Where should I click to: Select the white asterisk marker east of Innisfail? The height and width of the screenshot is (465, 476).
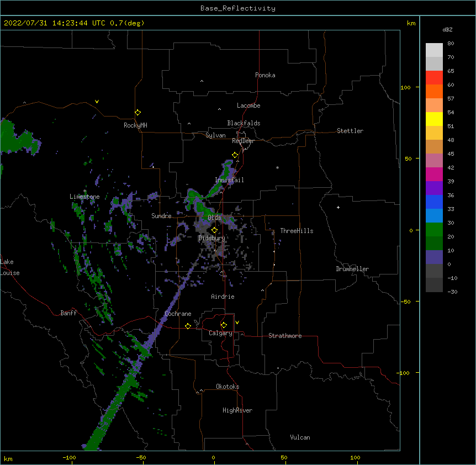[x=277, y=167]
